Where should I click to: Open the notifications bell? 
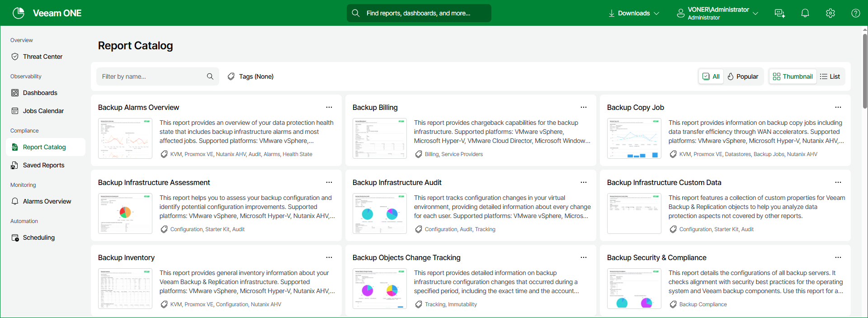(x=805, y=13)
